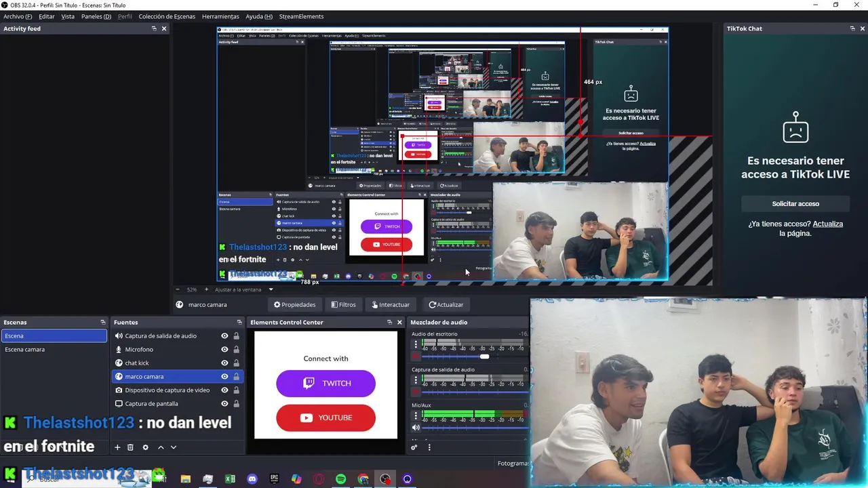The width and height of the screenshot is (868, 488).
Task: Click the Mic/Aux volume slider
Action: tap(475, 427)
